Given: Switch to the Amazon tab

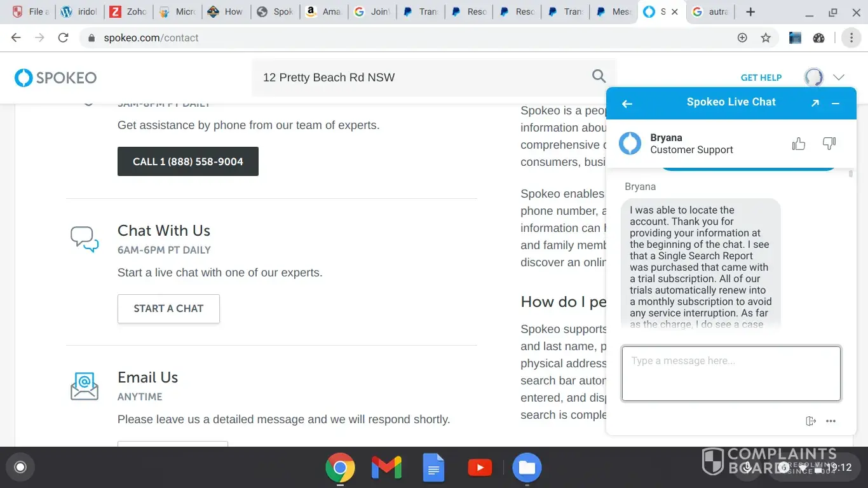Looking at the screenshot, I should point(323,12).
